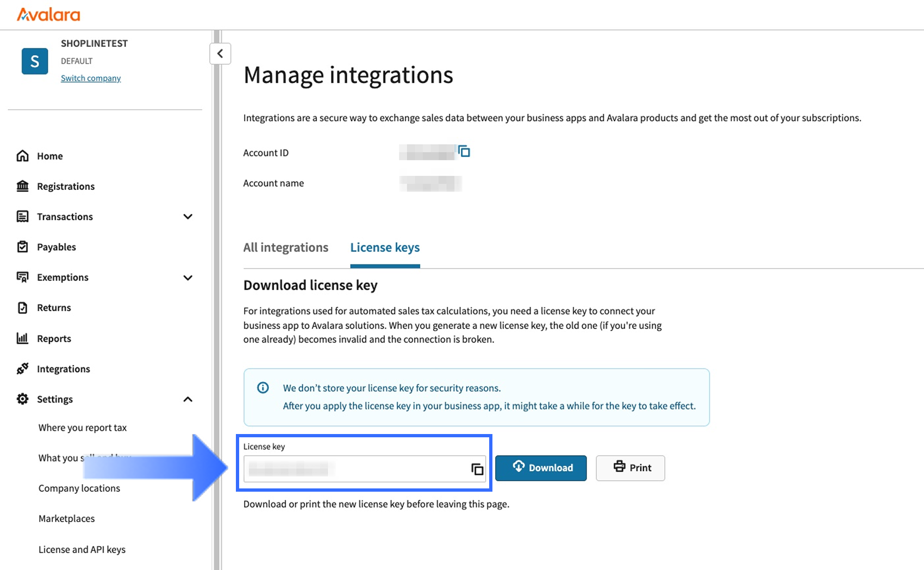Image resolution: width=924 pixels, height=570 pixels.
Task: Click the Home sidebar icon
Action: pos(22,156)
